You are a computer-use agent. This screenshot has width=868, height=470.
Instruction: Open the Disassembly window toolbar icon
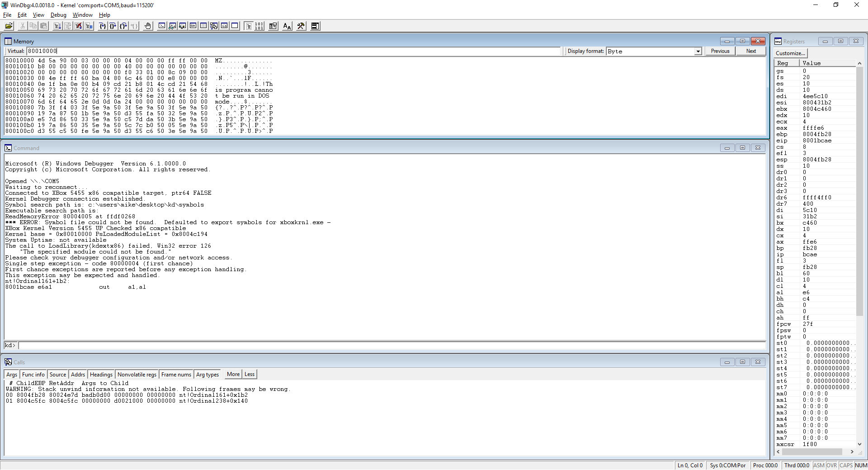point(224,26)
